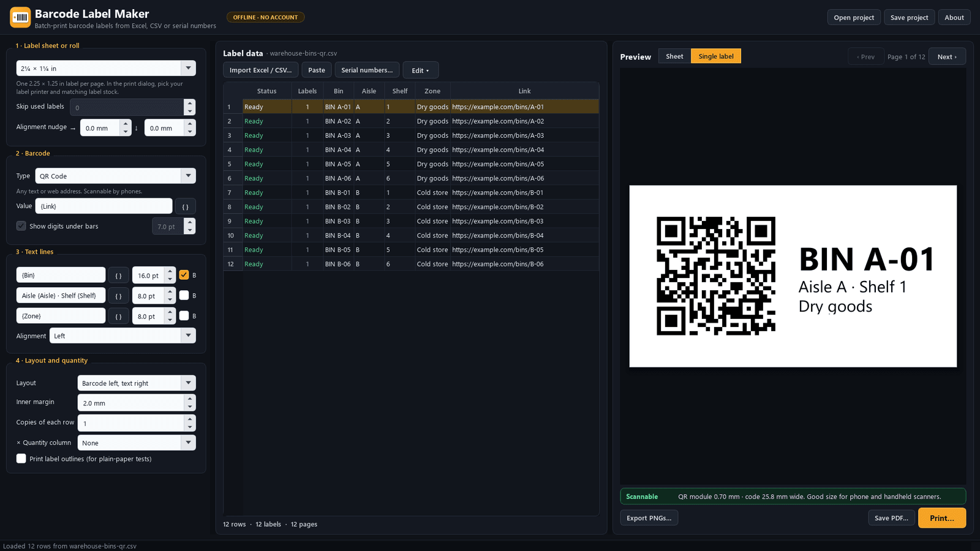Enable bold for the {Zone} text line
Viewport: 980px width, 551px height.
(184, 316)
